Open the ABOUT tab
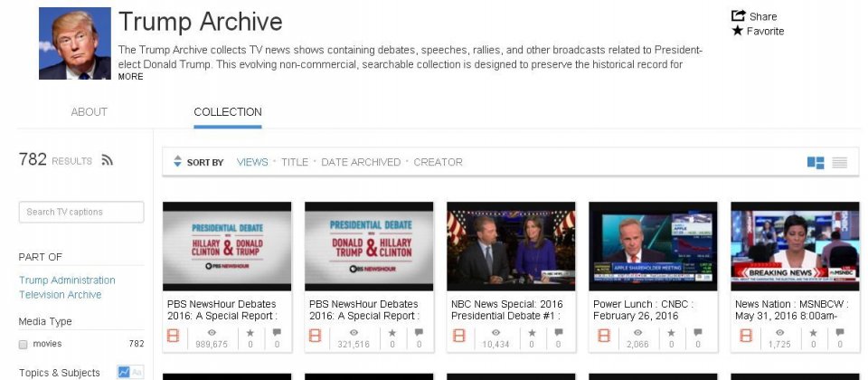The image size is (868, 380). [90, 112]
